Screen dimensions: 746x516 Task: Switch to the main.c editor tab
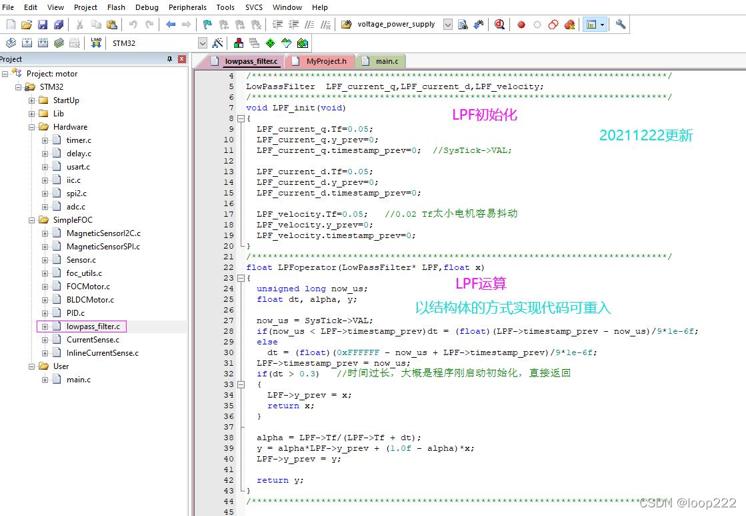[x=381, y=61]
